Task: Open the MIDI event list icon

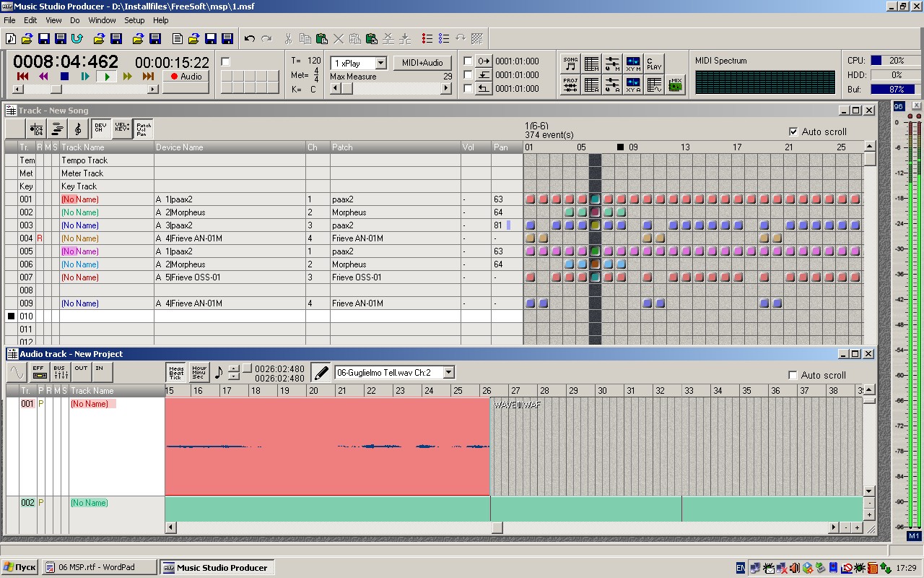Action: (591, 64)
